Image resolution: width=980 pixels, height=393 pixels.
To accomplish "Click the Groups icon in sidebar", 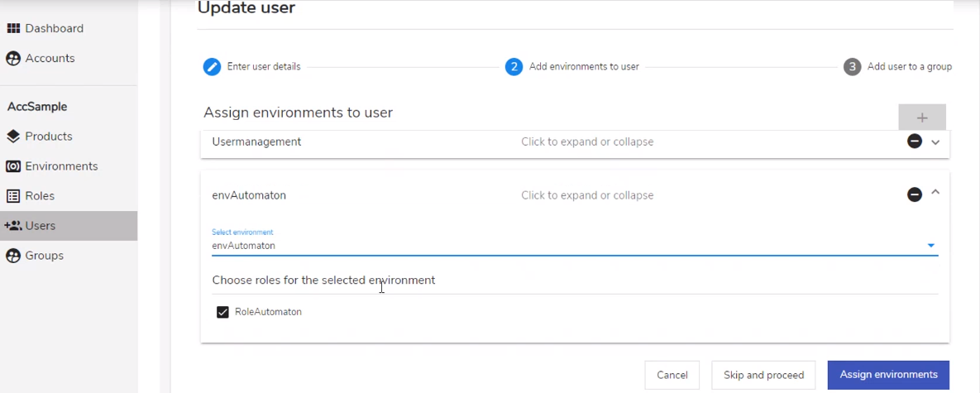I will tap(13, 256).
